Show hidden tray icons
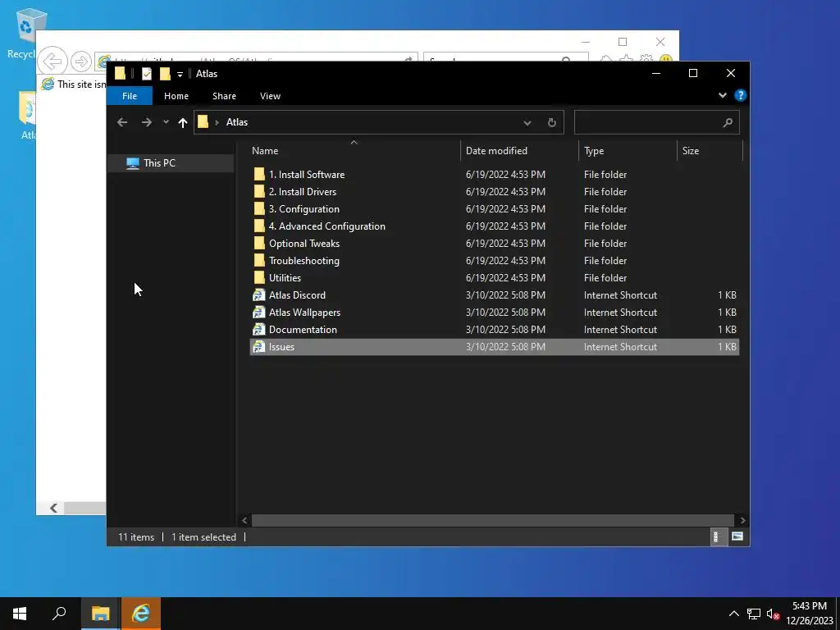The image size is (840, 630). coord(734,614)
